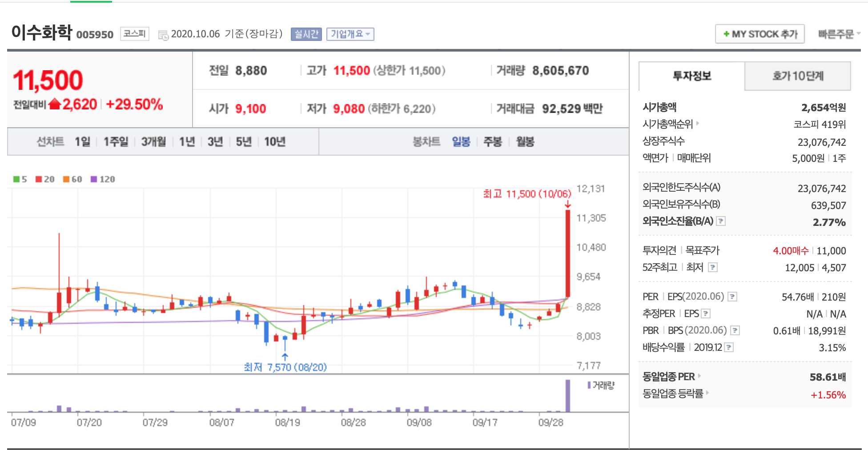Click the calendar clock icon beside 2020.10.06
The height and width of the screenshot is (450, 868).
(163, 35)
